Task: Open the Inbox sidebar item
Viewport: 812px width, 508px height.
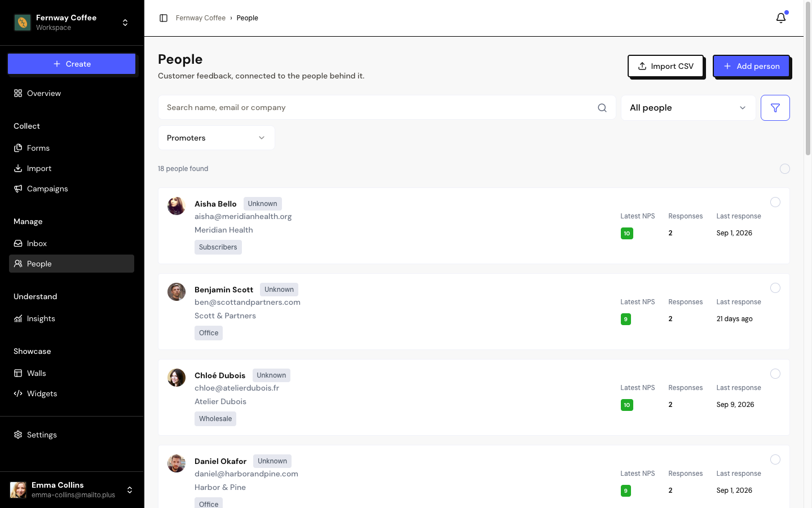Action: pos(72,243)
